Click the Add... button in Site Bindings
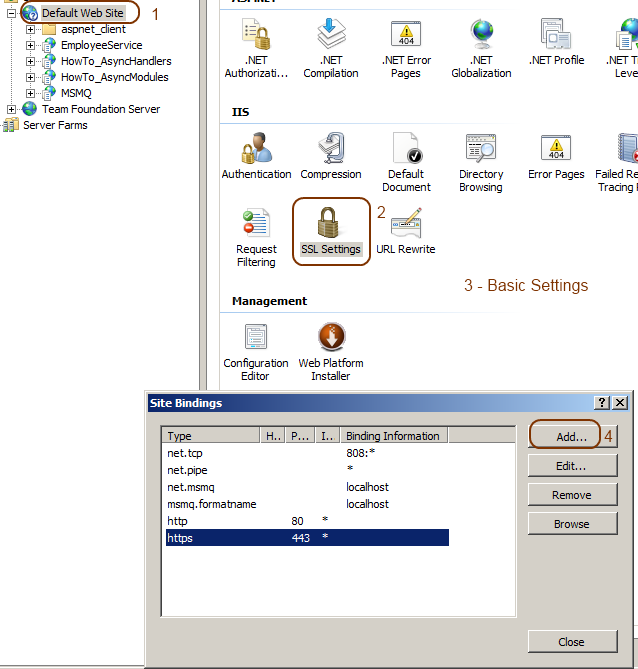Viewport: 638px width, 669px height. point(571,437)
